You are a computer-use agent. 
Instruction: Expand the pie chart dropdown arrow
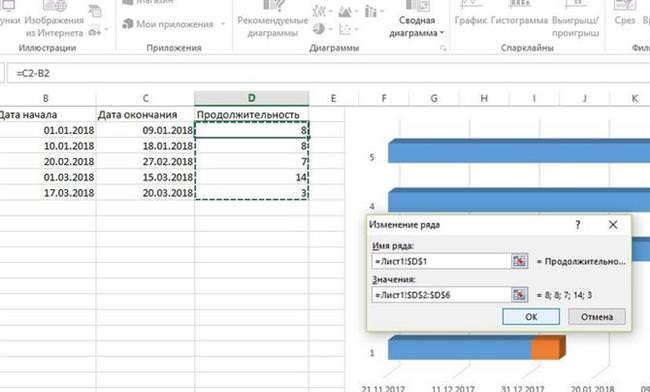[x=331, y=29]
